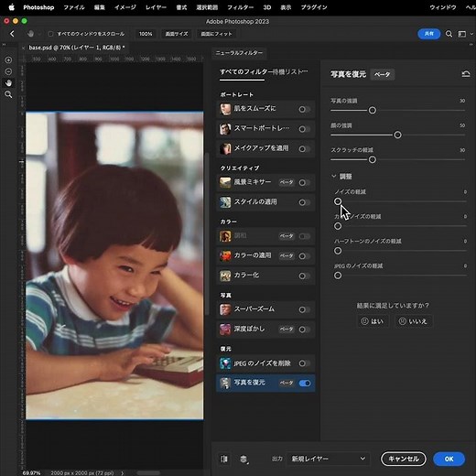Image resolution: width=476 pixels, height=476 pixels.
Task: Click the スタイルの適用 filter thumbnail
Action: [225, 202]
